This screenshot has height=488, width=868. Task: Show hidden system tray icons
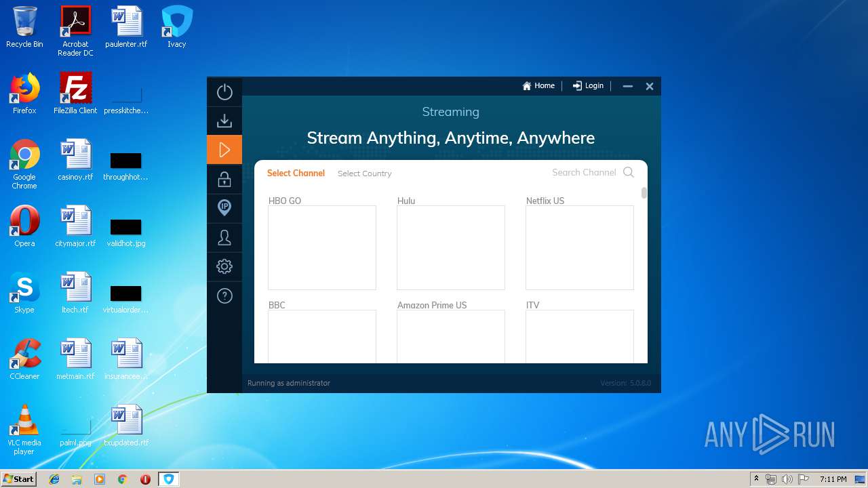[756, 479]
